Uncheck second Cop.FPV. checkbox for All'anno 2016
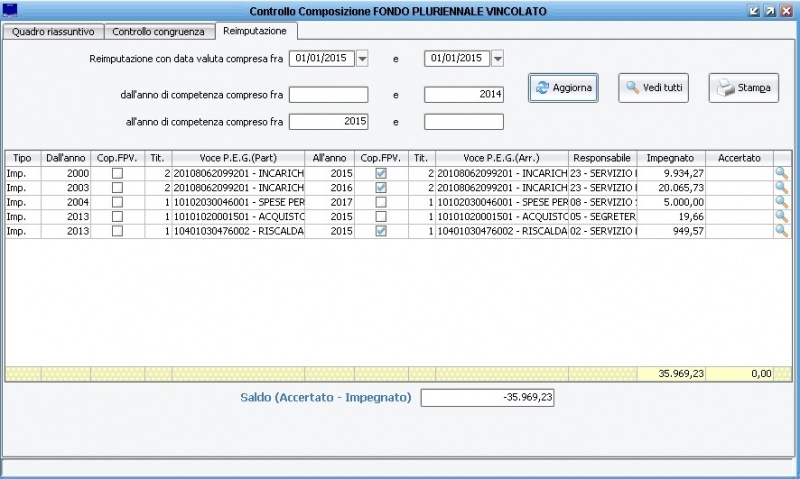The image size is (800, 479). point(380,187)
